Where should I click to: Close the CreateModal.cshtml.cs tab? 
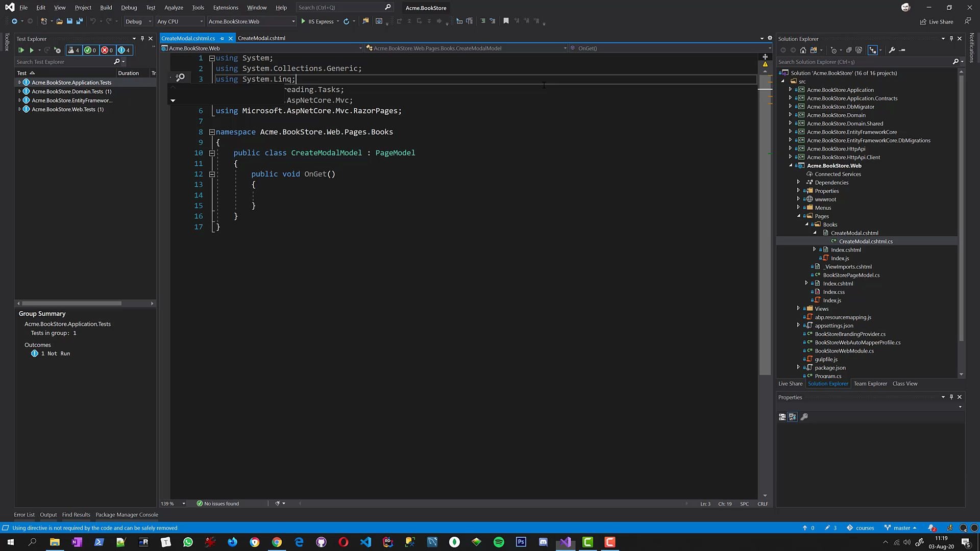click(231, 38)
